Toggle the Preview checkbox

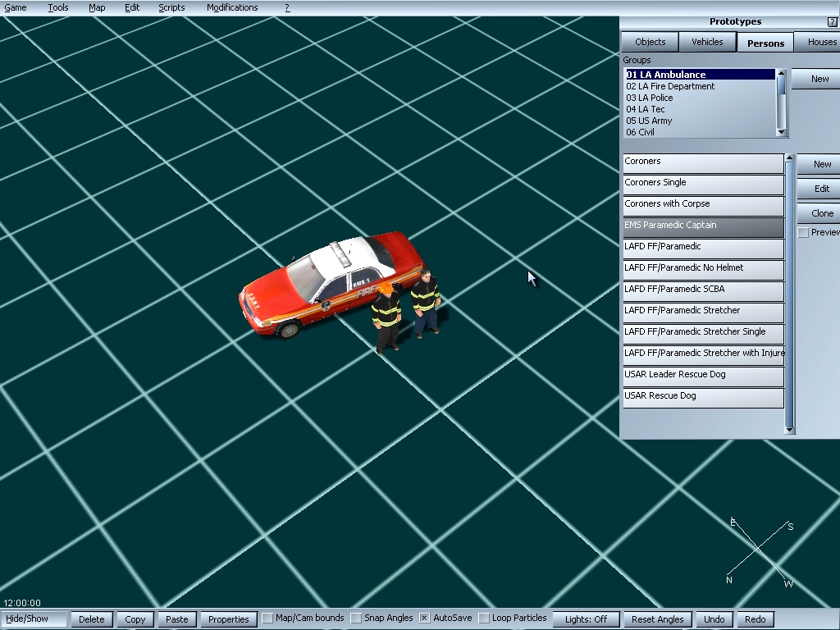click(x=803, y=232)
